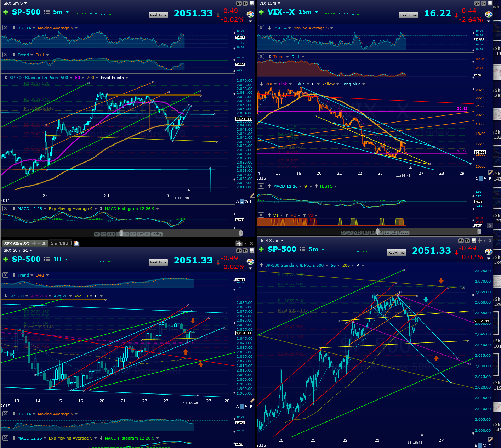
Task: Click the pencil drawing tool in VIX chart
Action: point(490,173)
